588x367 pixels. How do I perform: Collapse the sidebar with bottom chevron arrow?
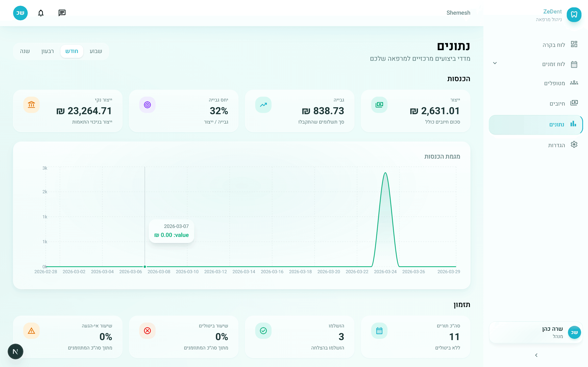tap(536, 355)
